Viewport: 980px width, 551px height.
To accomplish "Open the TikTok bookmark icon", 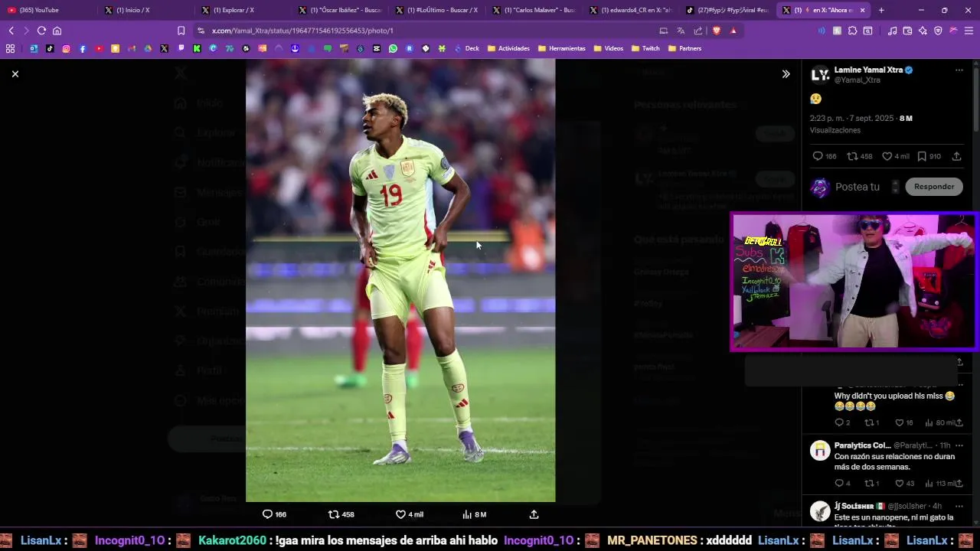I will click(50, 48).
